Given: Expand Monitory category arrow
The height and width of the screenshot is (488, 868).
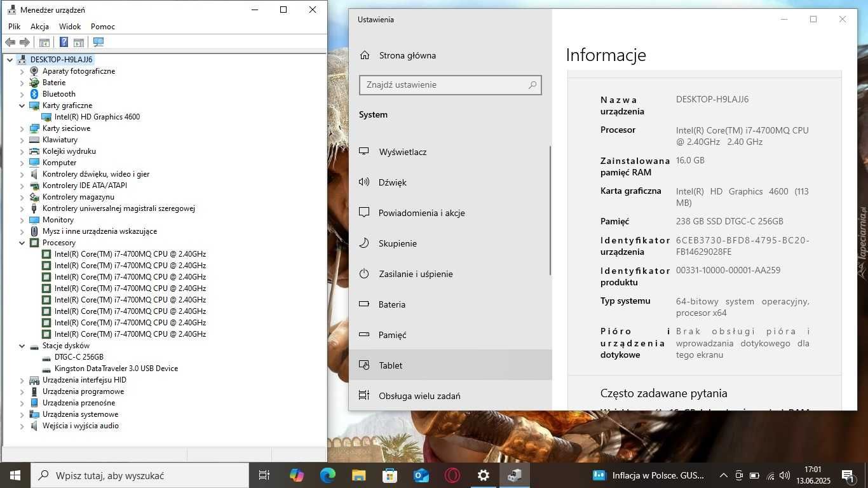Looking at the screenshot, I should [x=22, y=220].
